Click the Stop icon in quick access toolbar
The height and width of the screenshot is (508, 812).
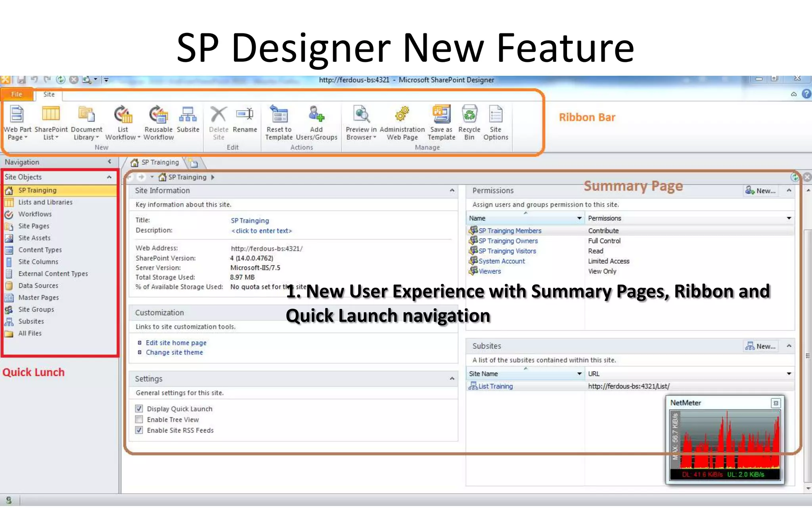coord(74,80)
